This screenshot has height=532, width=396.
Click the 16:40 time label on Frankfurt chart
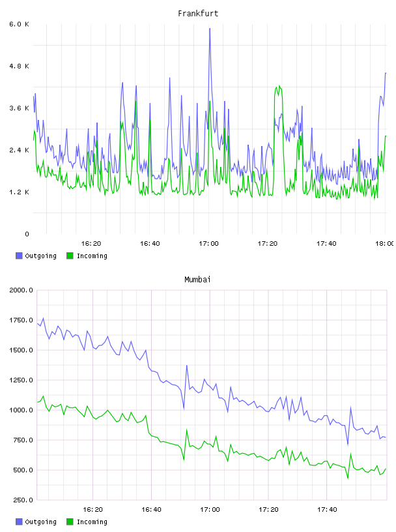(150, 244)
